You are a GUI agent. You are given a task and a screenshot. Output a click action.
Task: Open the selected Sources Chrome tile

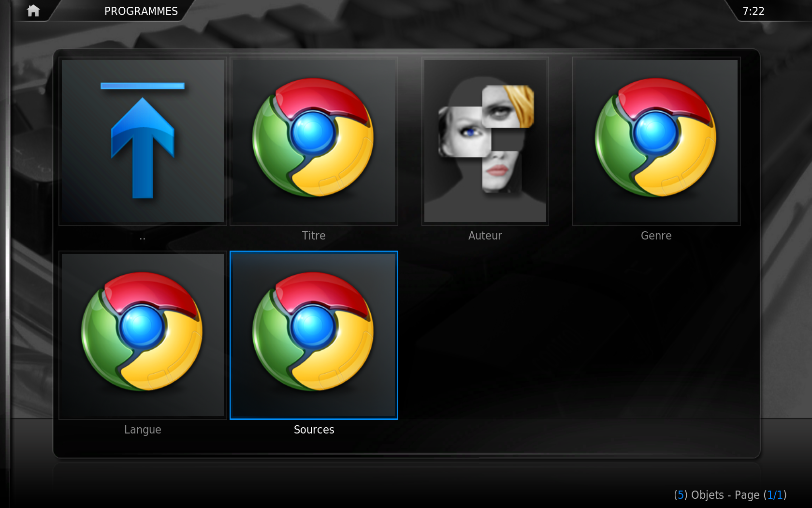pos(314,335)
